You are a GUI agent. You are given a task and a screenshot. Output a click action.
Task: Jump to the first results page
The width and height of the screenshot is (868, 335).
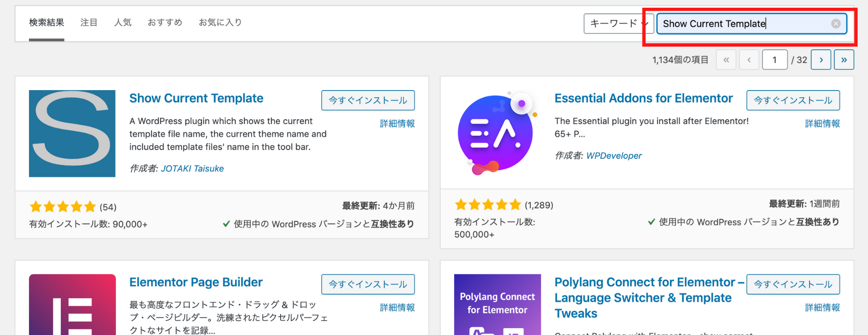coord(726,60)
